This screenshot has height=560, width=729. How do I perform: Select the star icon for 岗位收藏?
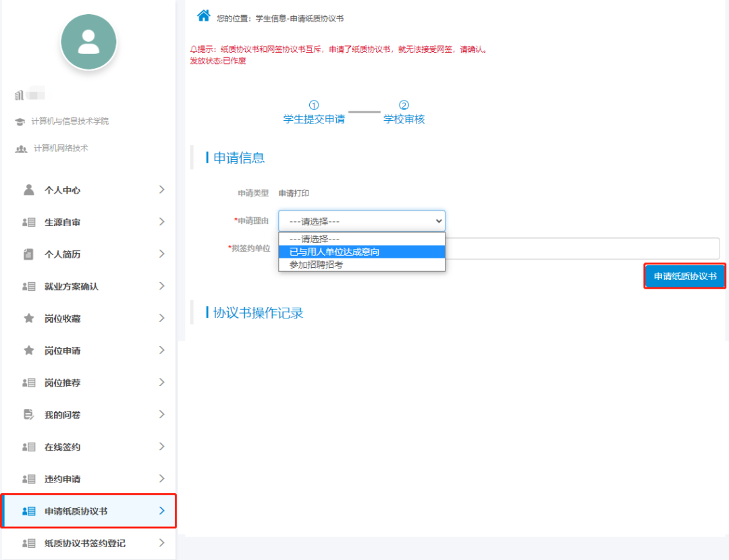pyautogui.click(x=28, y=318)
